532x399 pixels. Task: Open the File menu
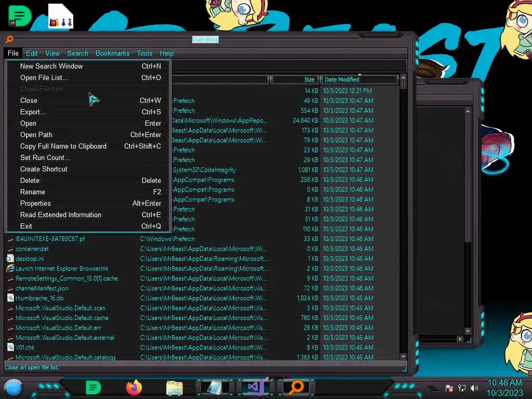pyautogui.click(x=13, y=54)
